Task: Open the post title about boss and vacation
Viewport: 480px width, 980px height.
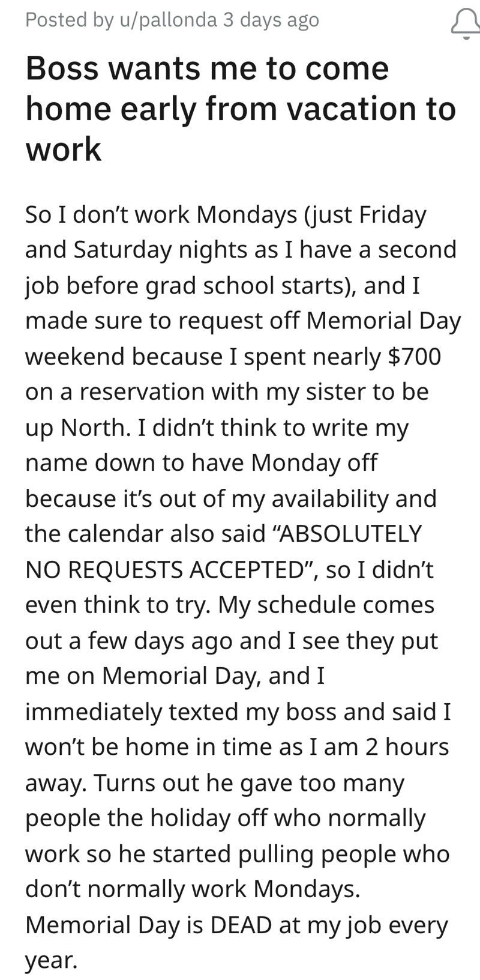Action: [241, 109]
